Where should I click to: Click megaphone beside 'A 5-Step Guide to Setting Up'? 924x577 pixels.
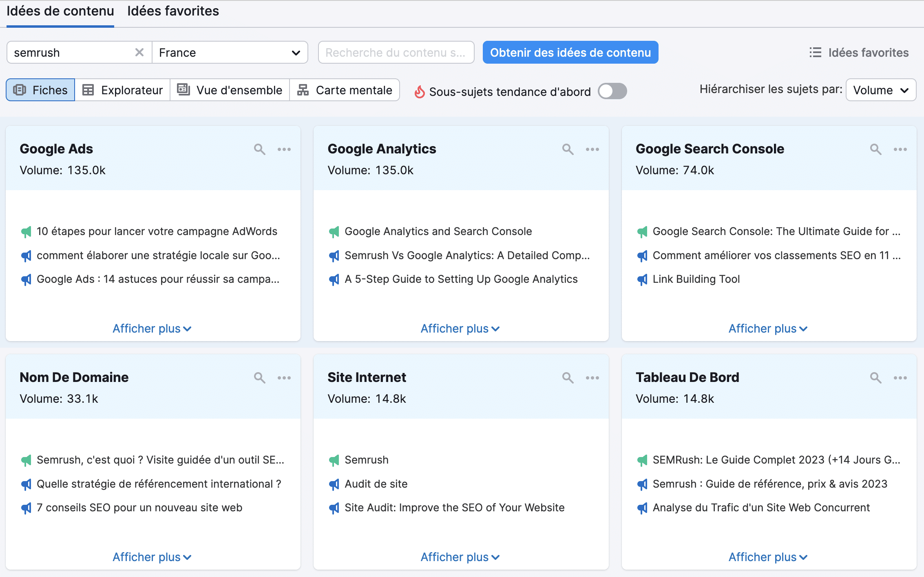(334, 280)
